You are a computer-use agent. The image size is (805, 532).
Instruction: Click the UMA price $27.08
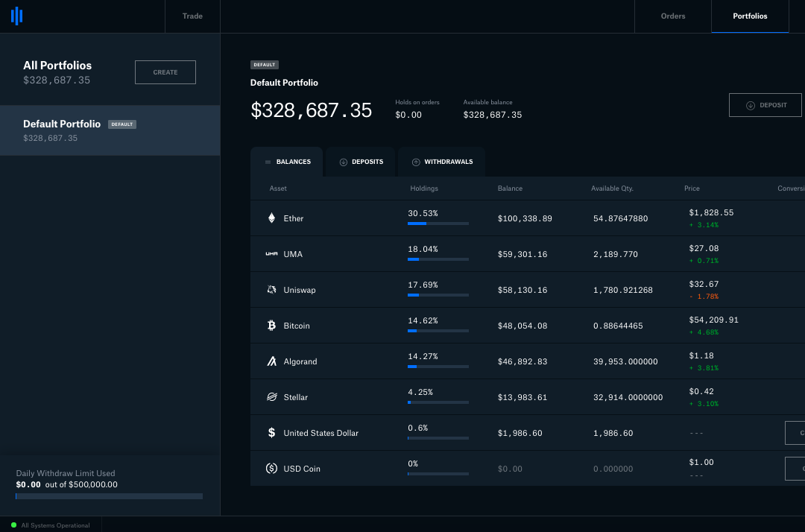pyautogui.click(x=704, y=248)
